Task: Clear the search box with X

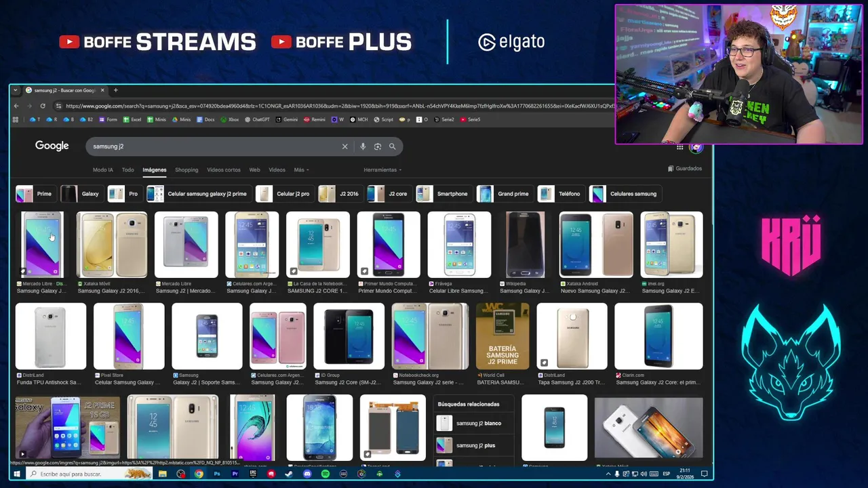Action: [344, 146]
